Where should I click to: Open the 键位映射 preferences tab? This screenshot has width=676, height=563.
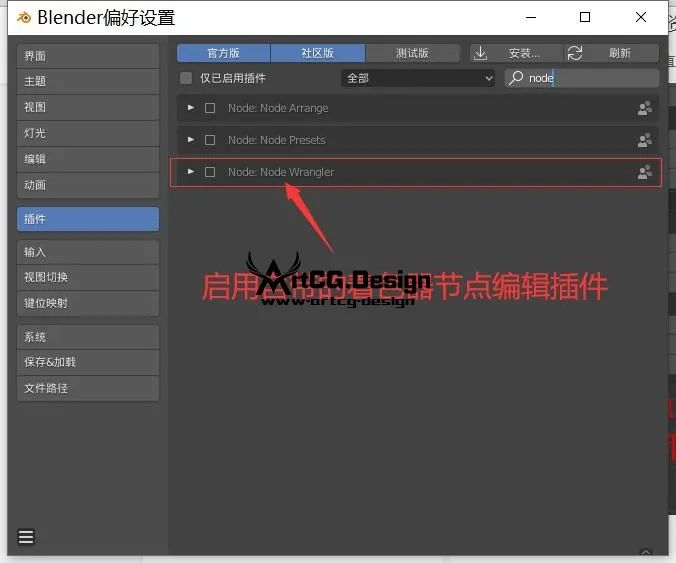click(x=88, y=303)
